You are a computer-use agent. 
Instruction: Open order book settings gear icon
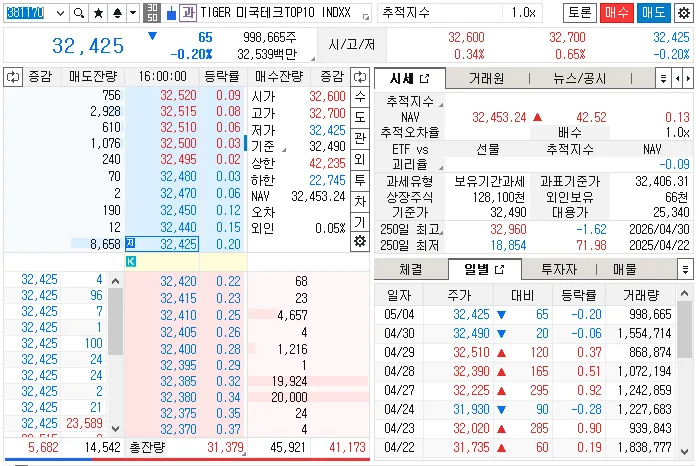[x=360, y=242]
